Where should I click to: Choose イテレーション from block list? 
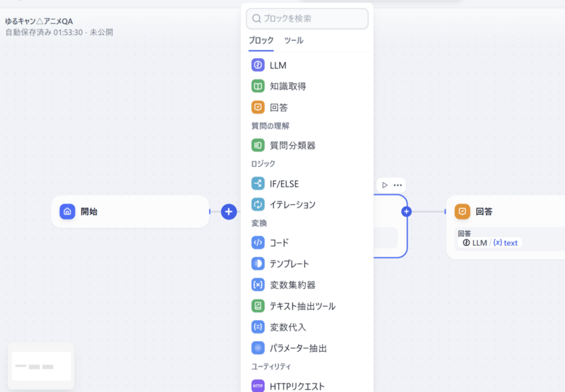pos(292,205)
